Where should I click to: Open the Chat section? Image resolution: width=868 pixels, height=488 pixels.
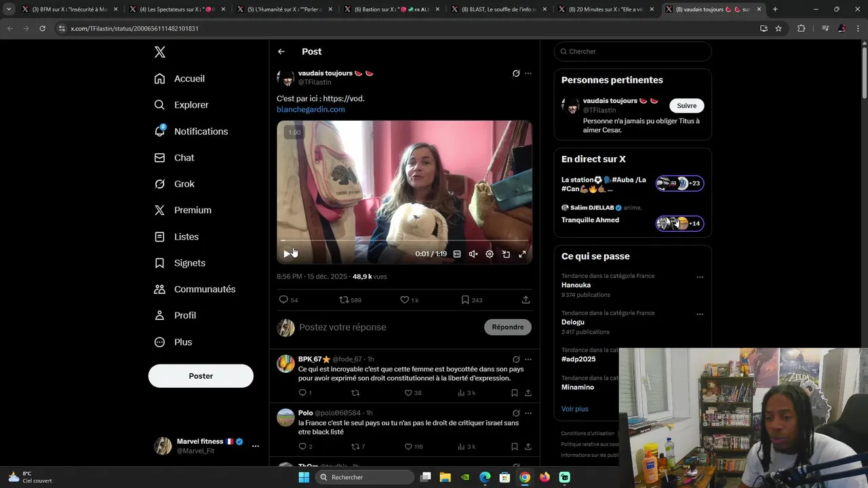174,158
